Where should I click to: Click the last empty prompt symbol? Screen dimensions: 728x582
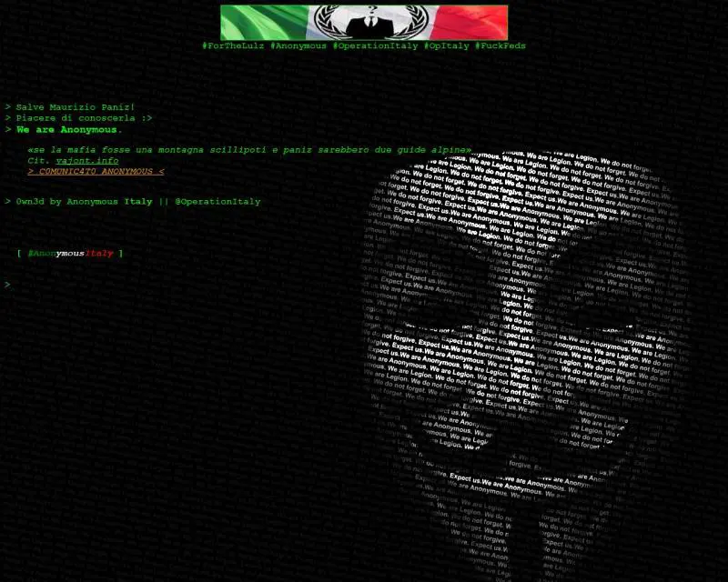[7, 284]
